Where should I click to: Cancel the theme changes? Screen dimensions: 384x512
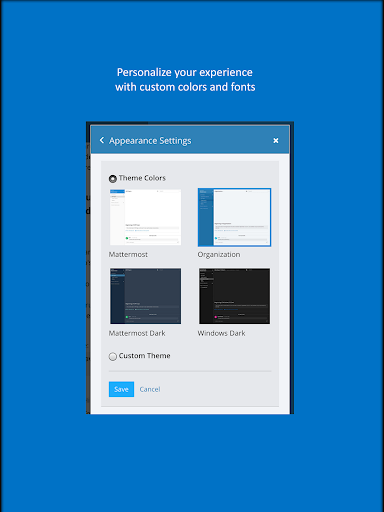150,389
